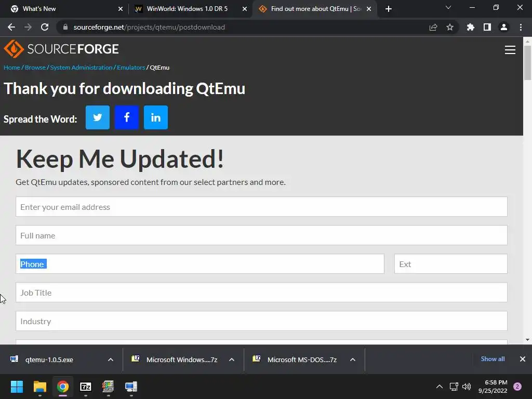The image size is (532, 399).
Task: Show hidden system tray icons
Action: click(x=440, y=387)
